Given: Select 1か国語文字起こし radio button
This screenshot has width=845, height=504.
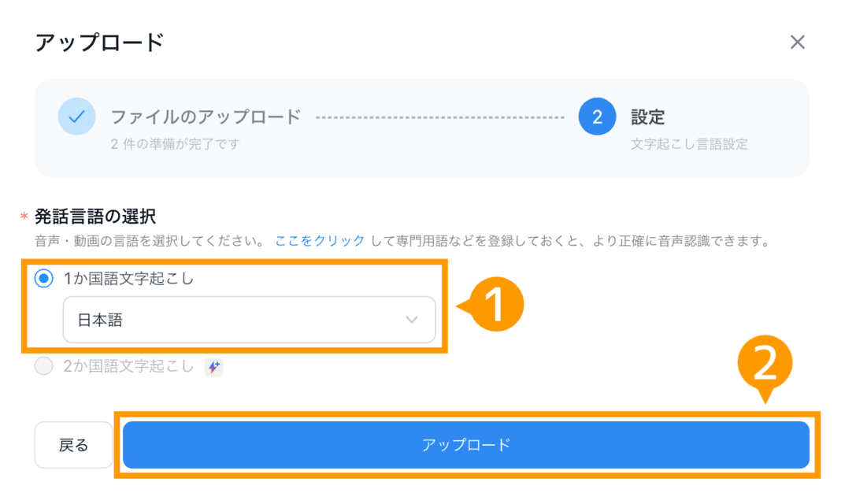Looking at the screenshot, I should (x=43, y=279).
